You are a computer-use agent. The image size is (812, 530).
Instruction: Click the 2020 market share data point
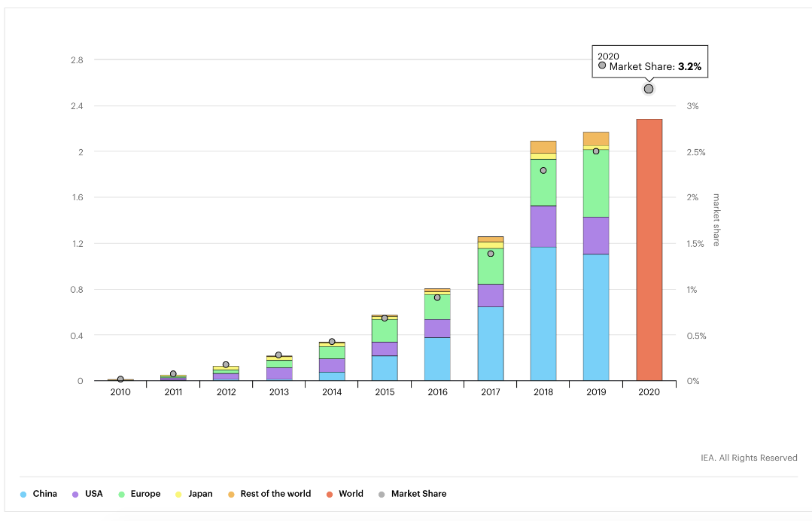(x=649, y=89)
